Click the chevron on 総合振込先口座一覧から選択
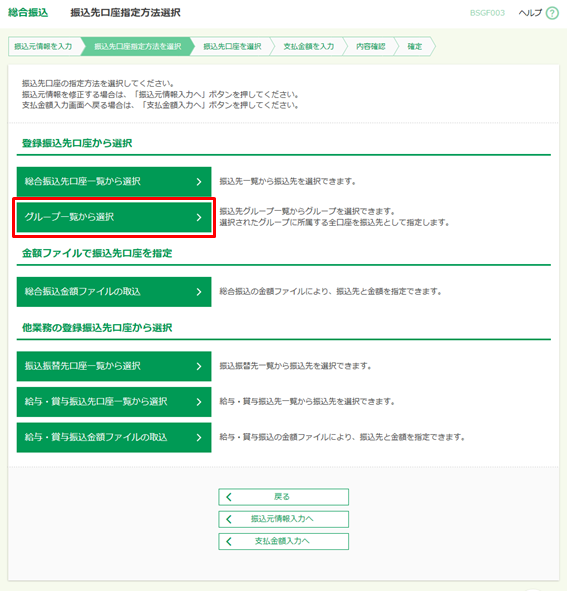Screen dimensions: 567x591 pyautogui.click(x=199, y=182)
